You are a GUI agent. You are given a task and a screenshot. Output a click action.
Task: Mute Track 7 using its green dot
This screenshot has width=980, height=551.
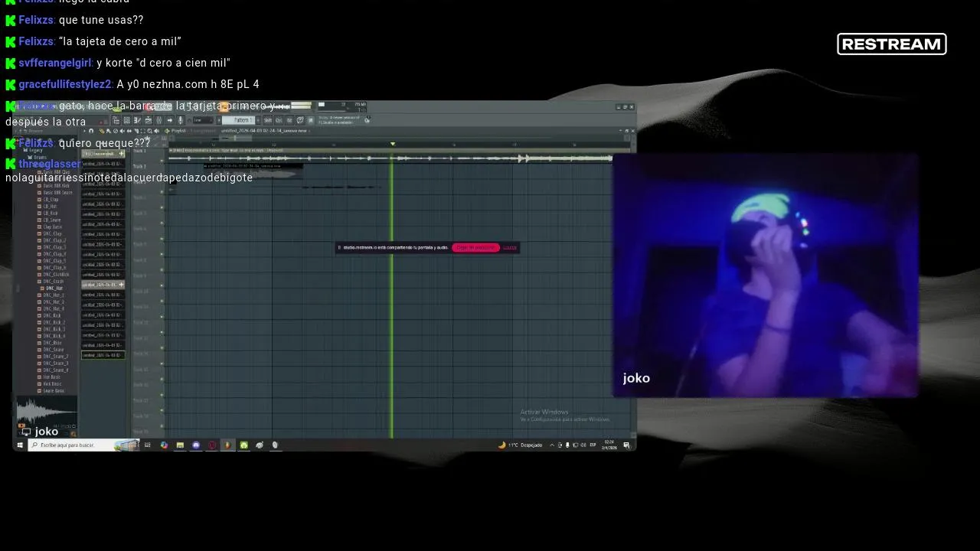162,253
